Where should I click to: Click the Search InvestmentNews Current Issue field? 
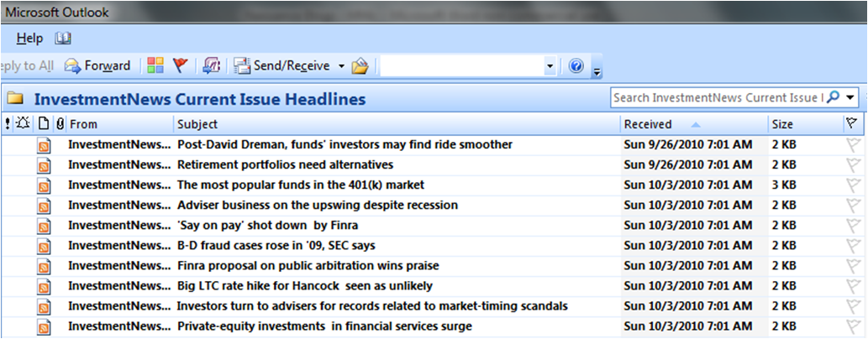click(x=718, y=97)
